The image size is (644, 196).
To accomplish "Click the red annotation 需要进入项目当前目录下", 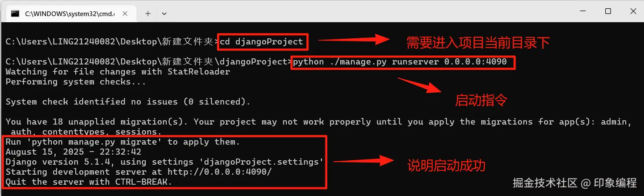I will click(477, 43).
